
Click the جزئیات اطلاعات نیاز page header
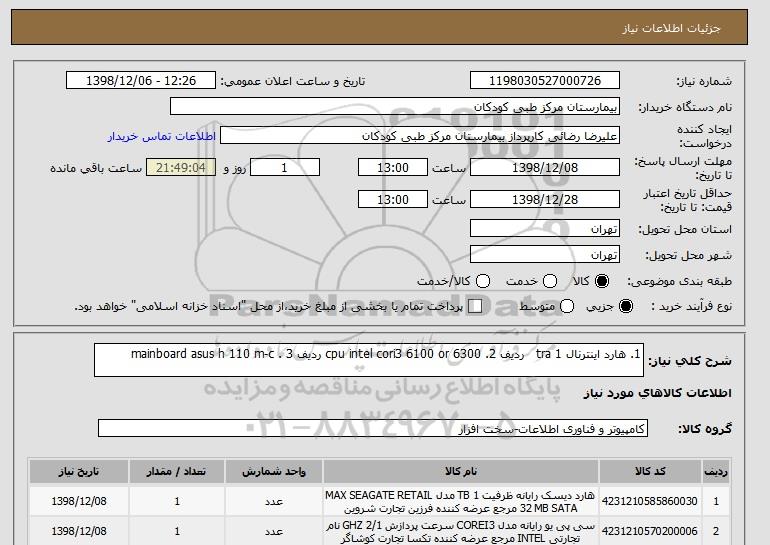tap(671, 28)
